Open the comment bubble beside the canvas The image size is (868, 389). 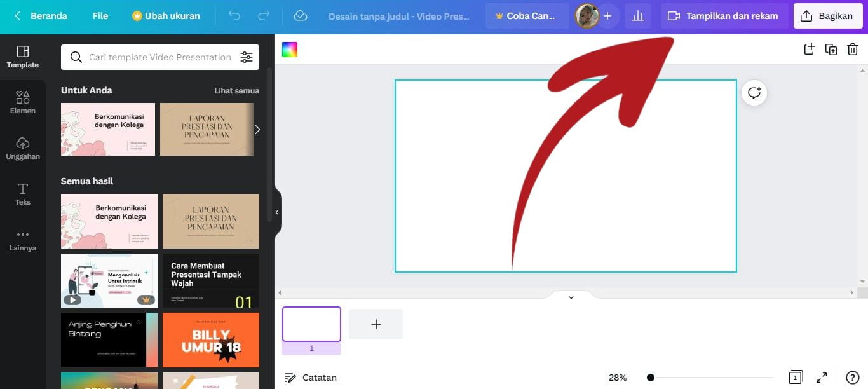coord(754,92)
